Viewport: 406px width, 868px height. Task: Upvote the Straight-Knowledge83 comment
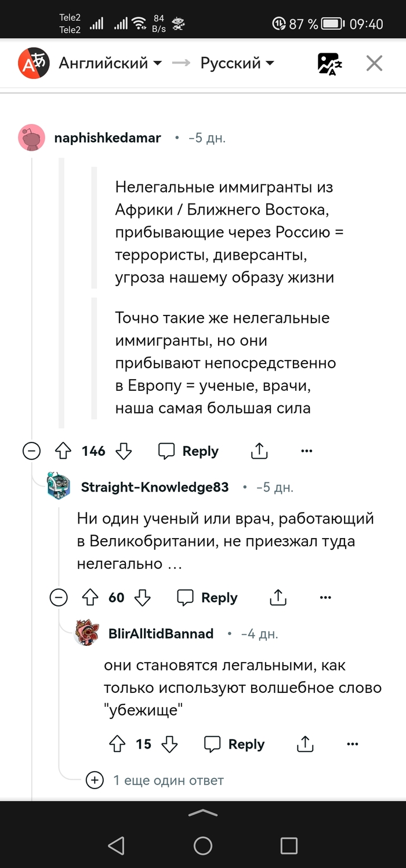pyautogui.click(x=90, y=598)
